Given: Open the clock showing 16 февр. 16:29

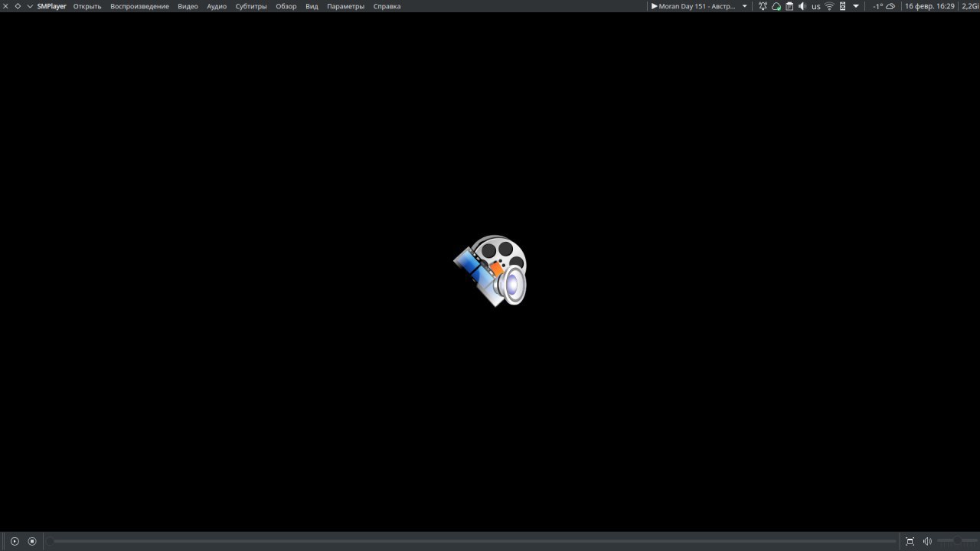Looking at the screenshot, I should (929, 6).
